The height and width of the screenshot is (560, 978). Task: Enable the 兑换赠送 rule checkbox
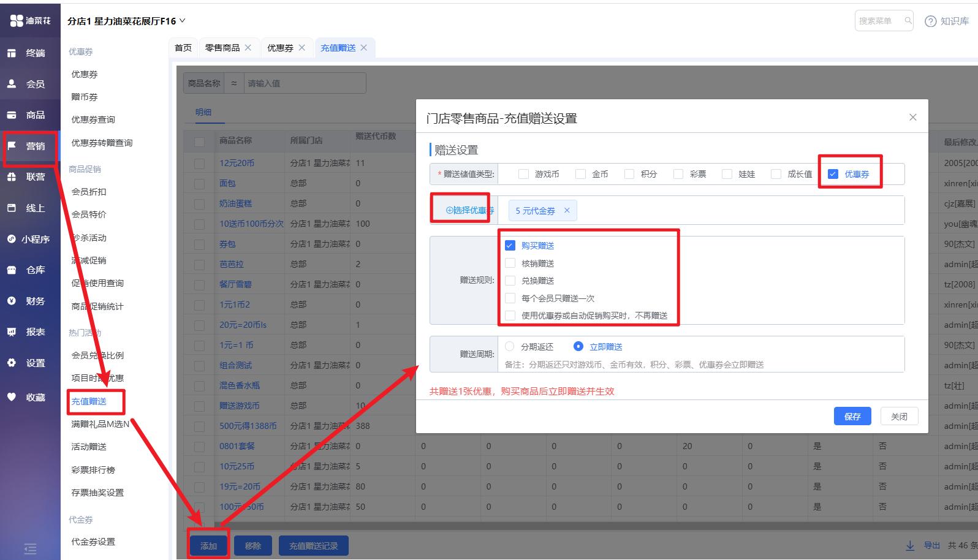coord(510,281)
